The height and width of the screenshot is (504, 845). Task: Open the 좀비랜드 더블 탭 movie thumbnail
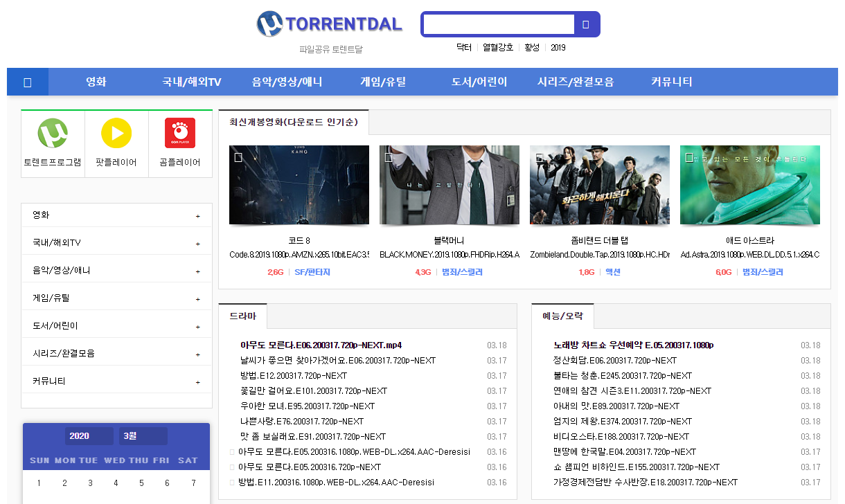tap(600, 185)
